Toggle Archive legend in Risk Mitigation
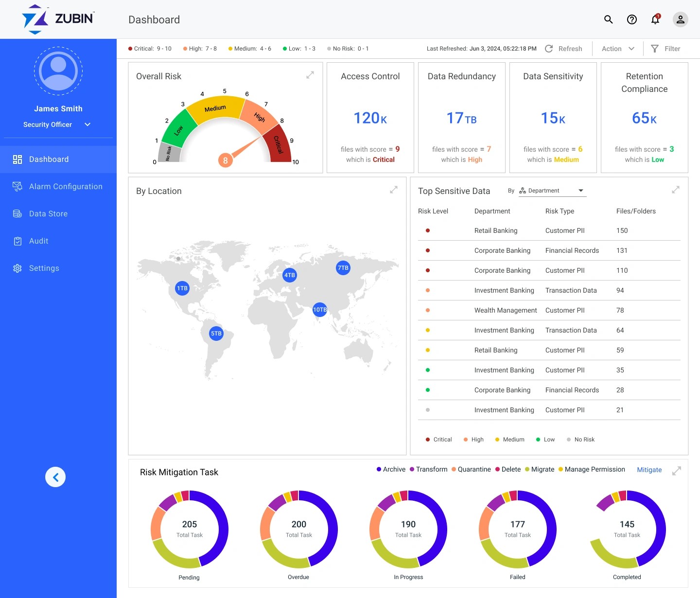Image resolution: width=700 pixels, height=598 pixels. click(391, 469)
